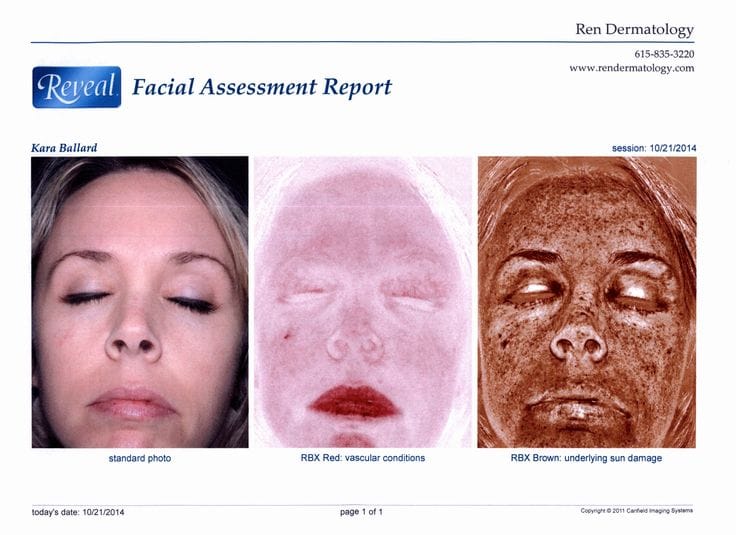Click the patient name Kara Ballard
This screenshot has height=535, width=736.
(x=65, y=147)
